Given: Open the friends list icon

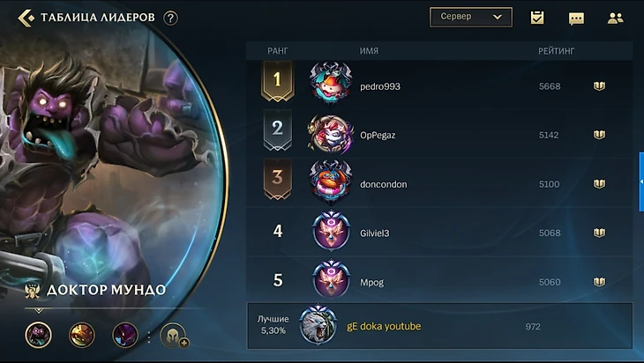Looking at the screenshot, I should 615,18.
